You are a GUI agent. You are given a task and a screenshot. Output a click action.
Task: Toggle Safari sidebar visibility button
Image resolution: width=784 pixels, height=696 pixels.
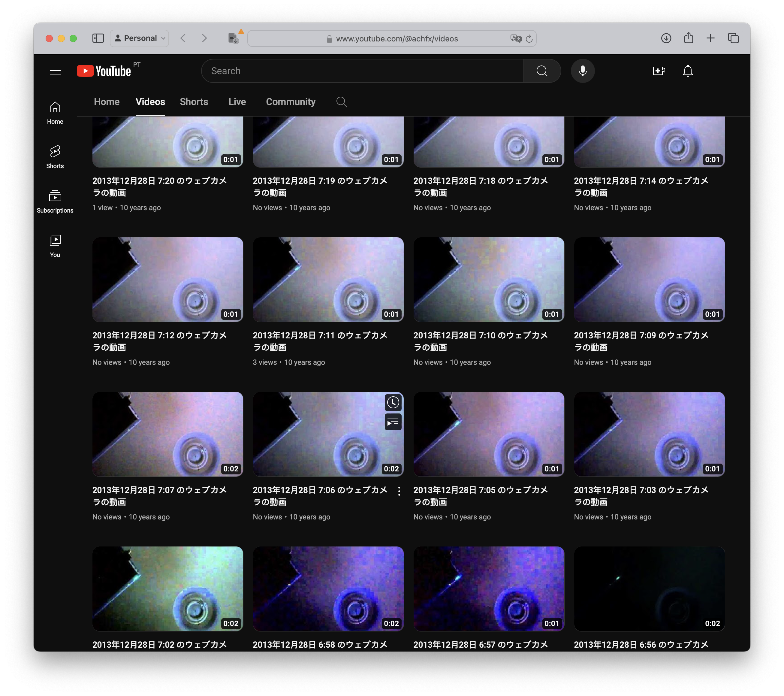coord(98,38)
